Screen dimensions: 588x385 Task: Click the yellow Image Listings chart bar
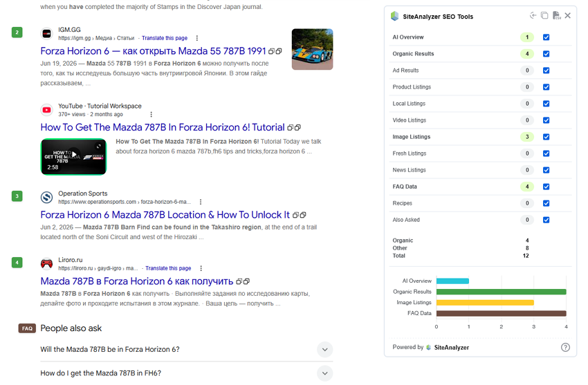click(x=485, y=303)
